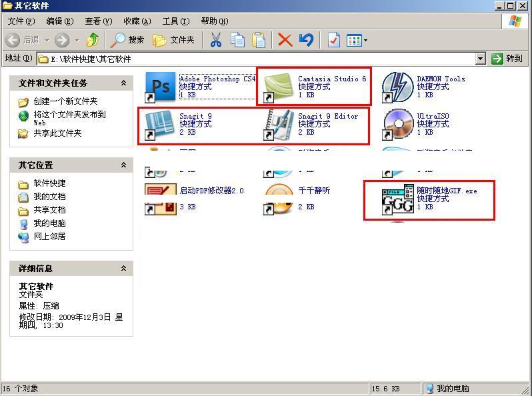Go to 软件快捷 folder link
The height and width of the screenshot is (396, 532).
click(x=49, y=183)
